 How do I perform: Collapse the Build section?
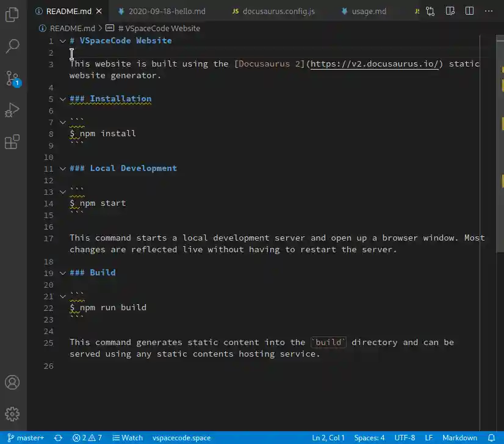[x=63, y=272]
